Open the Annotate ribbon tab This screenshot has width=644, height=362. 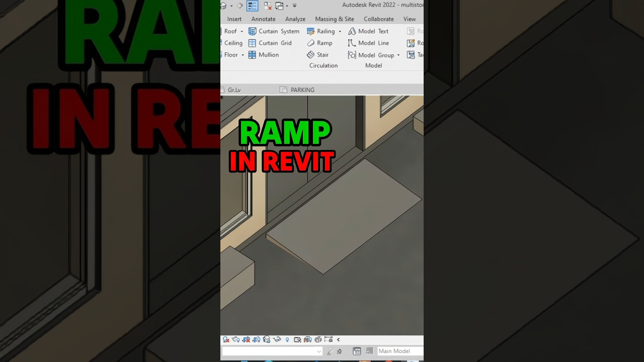pos(263,19)
